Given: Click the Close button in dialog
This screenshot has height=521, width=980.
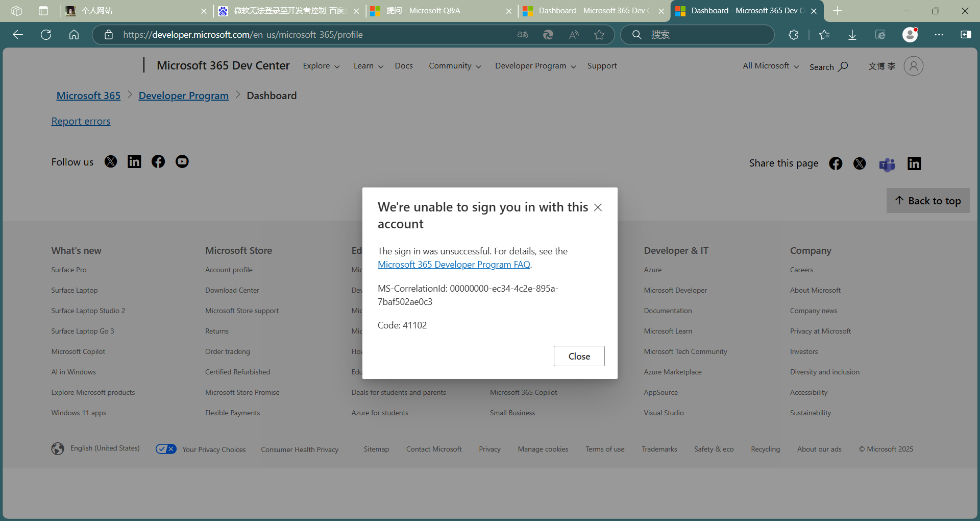Looking at the screenshot, I should click(x=579, y=356).
